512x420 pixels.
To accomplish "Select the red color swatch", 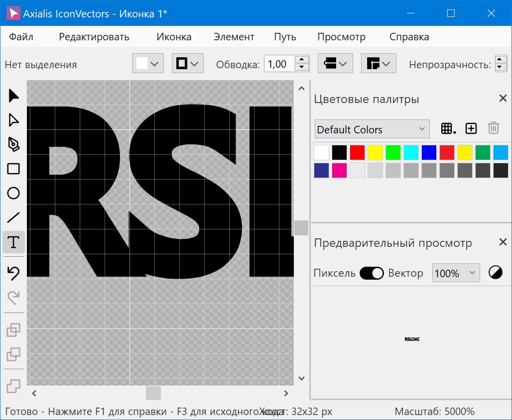I will [357, 152].
